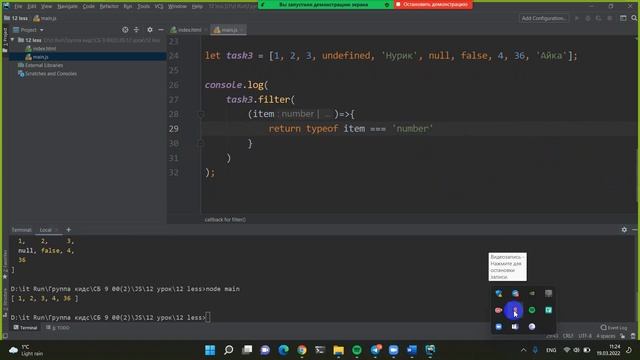Open the Navigate menu
Viewport: 640px width, 360px height.
click(67, 6)
